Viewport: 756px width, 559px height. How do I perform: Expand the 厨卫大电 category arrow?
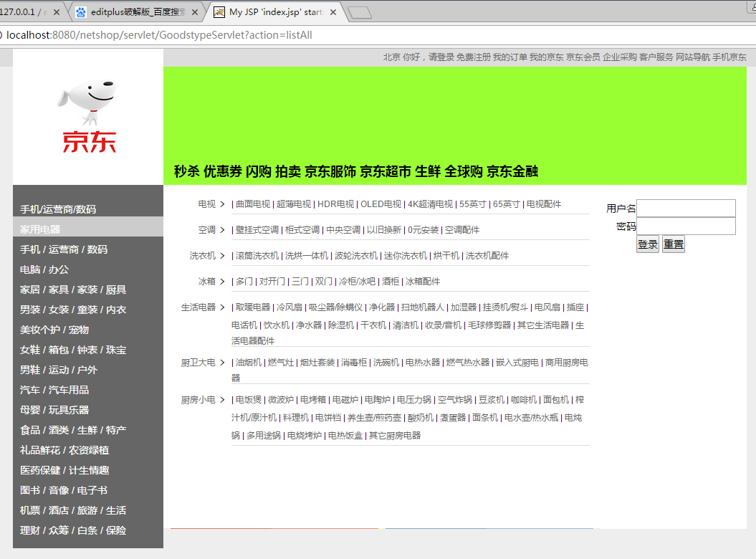pos(222,363)
